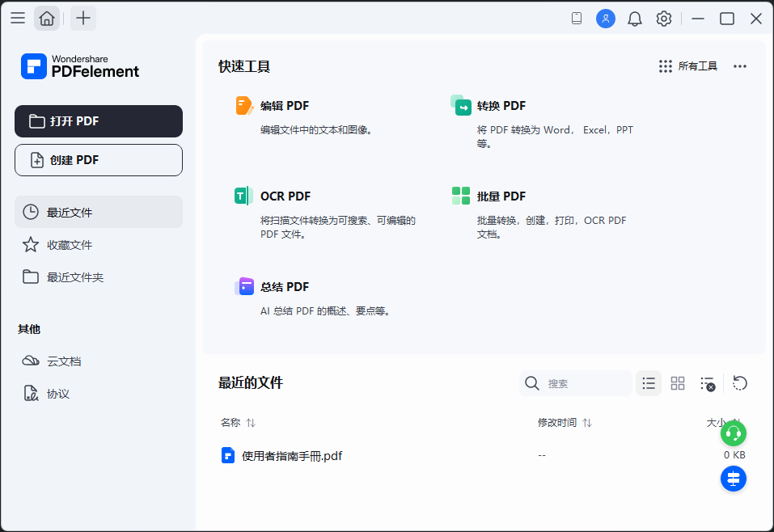
Task: Switch recent files to grid view
Action: point(678,383)
